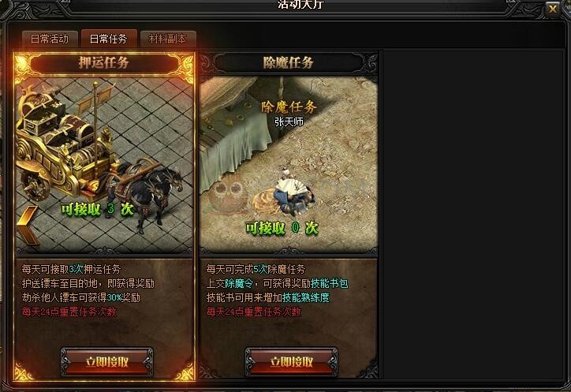Screen dimensions: 571x392
Task: Click the golden 除魔任务 title in scene
Action: point(289,106)
